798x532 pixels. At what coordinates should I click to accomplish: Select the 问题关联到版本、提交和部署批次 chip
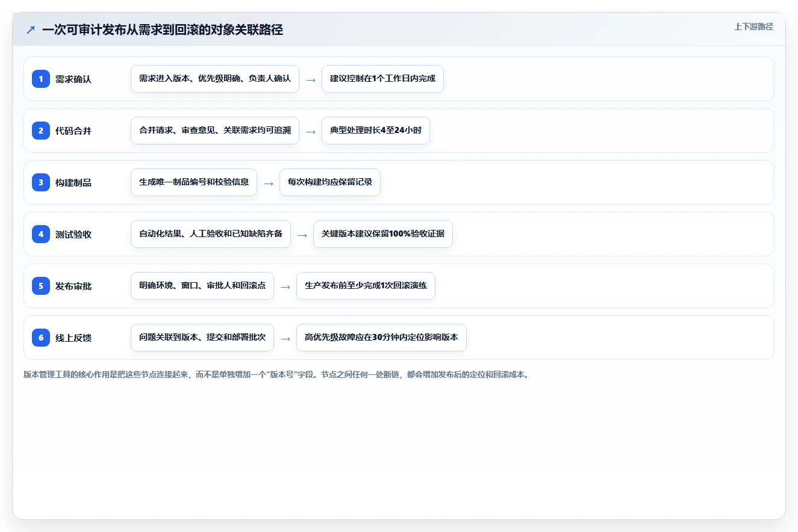pyautogui.click(x=202, y=338)
